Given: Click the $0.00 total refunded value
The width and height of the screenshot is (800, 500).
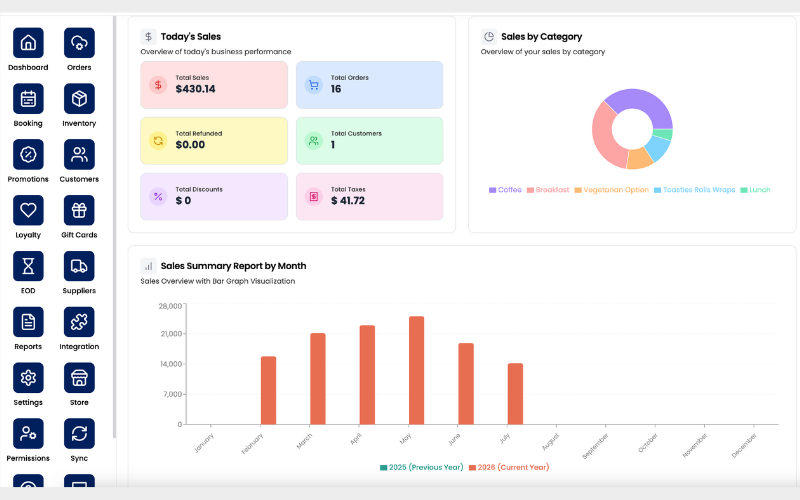Looking at the screenshot, I should pyautogui.click(x=190, y=145).
